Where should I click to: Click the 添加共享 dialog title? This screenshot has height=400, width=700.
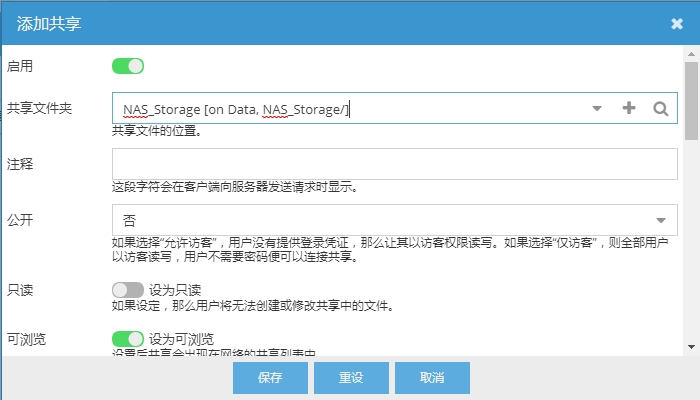49,24
